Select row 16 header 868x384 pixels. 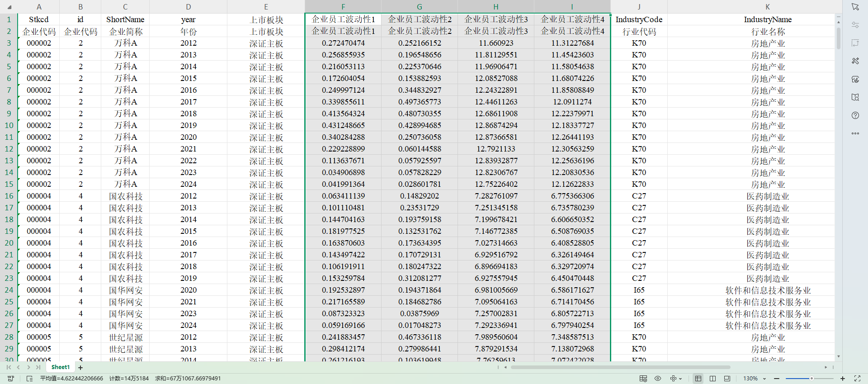[9, 196]
